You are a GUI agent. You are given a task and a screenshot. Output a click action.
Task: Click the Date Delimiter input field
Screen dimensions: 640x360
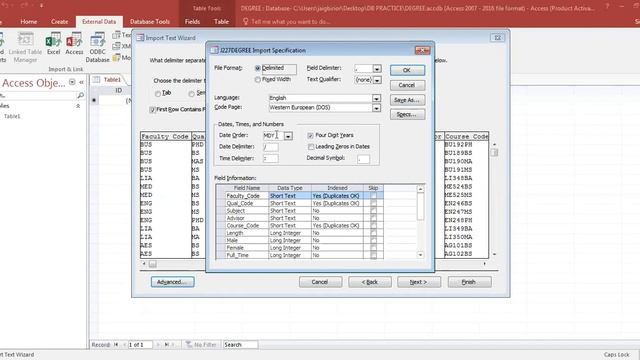pyautogui.click(x=271, y=147)
